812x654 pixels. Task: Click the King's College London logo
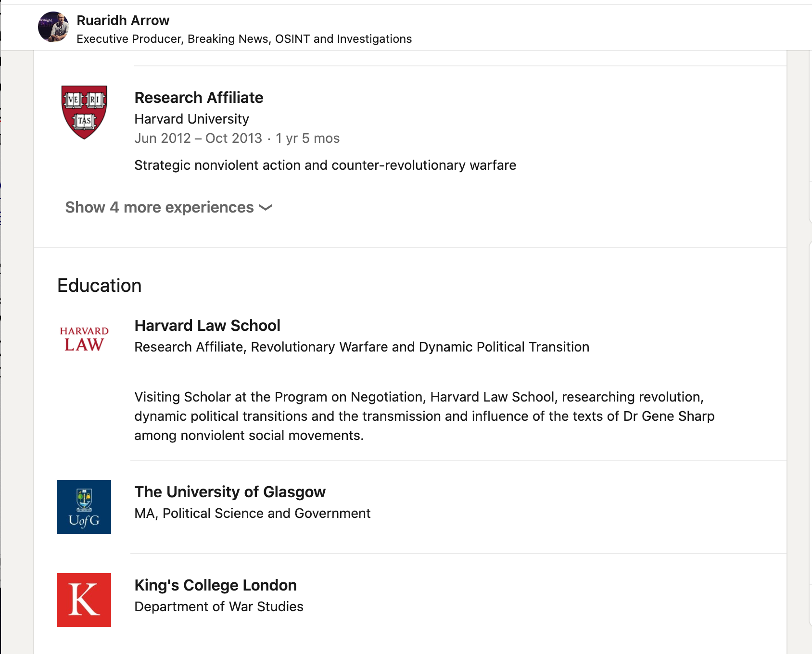tap(84, 600)
